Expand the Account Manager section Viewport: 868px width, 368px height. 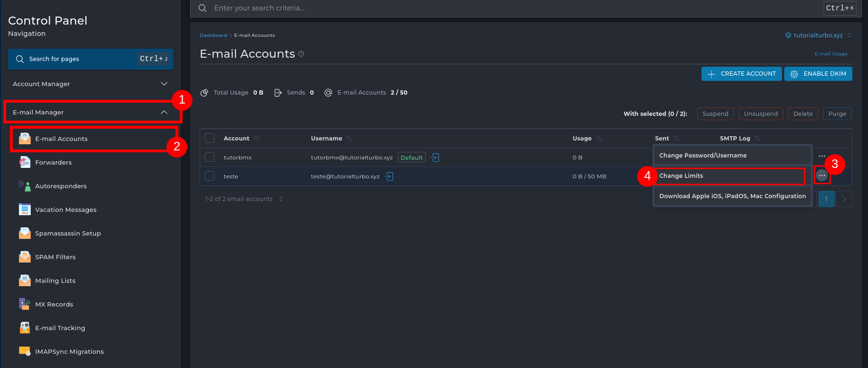(x=90, y=84)
